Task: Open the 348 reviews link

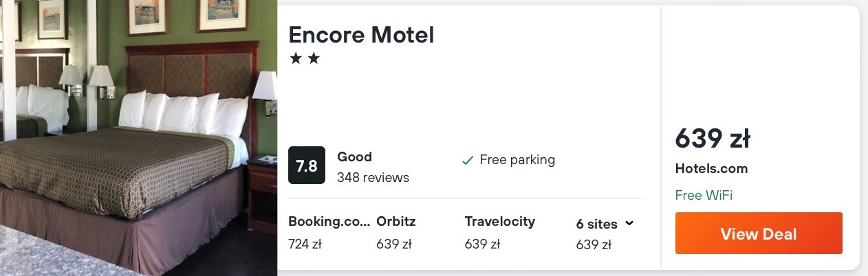Action: coord(373,178)
